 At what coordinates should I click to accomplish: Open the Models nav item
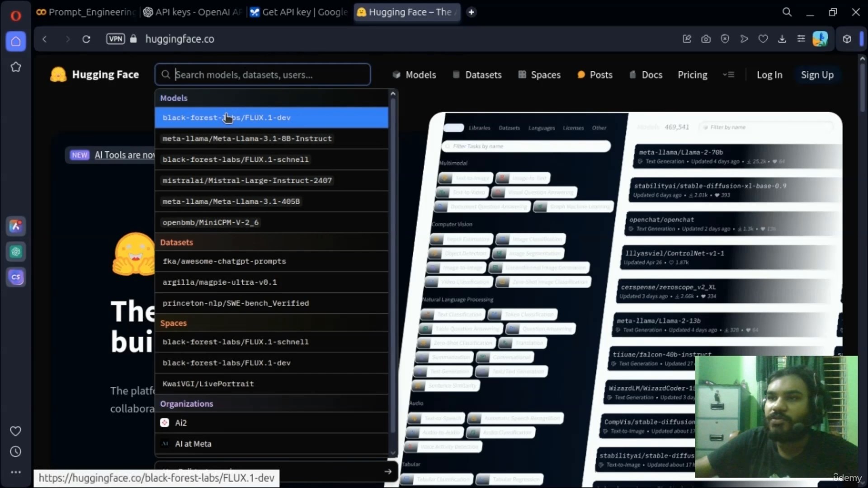click(x=414, y=75)
